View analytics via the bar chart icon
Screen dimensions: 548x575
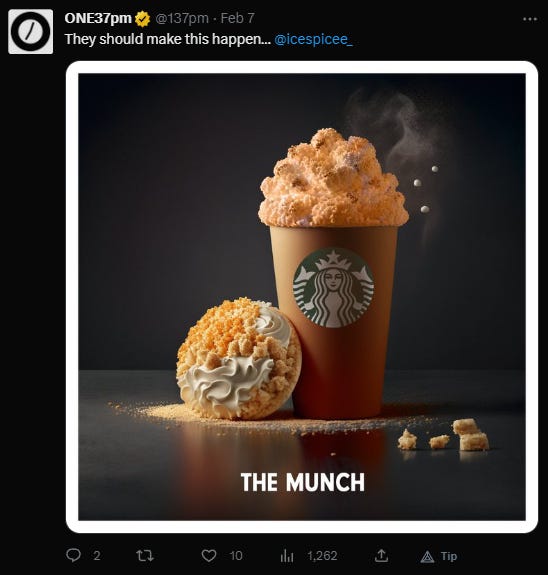click(x=287, y=556)
